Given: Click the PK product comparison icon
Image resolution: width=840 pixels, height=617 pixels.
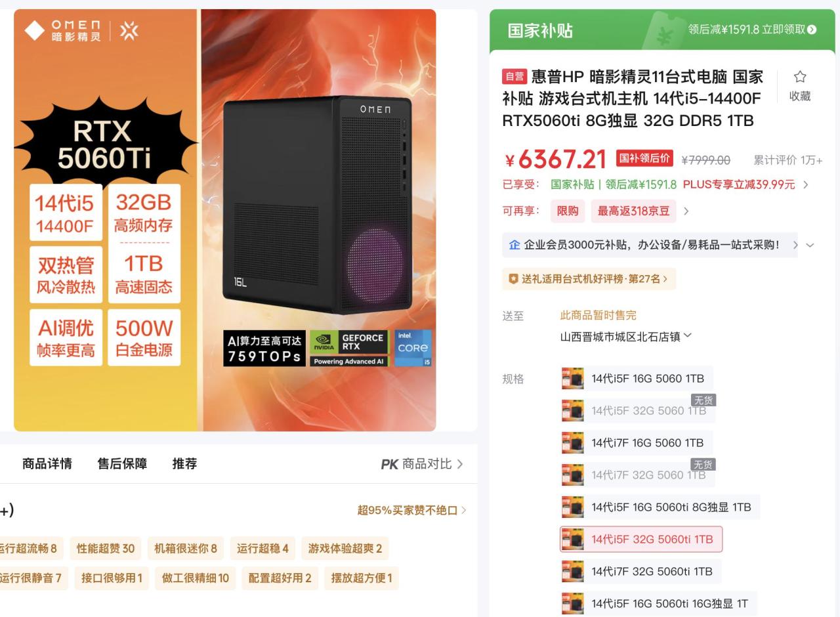Looking at the screenshot, I should click(x=389, y=464).
